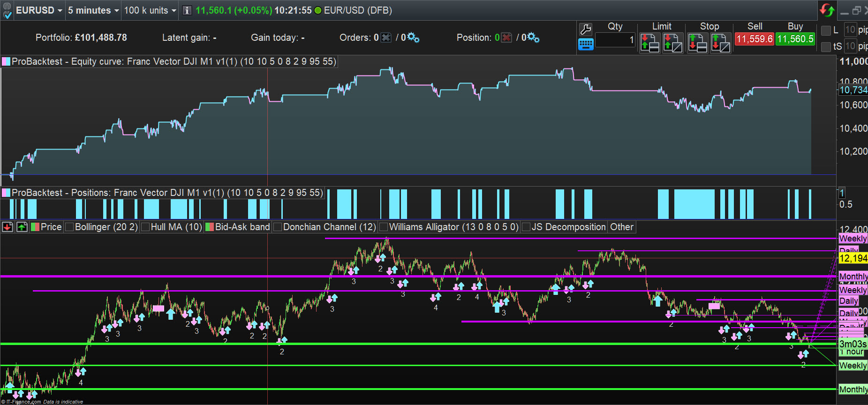This screenshot has height=405, width=868.
Task: Open the 100 k units dropdown
Action: tap(150, 10)
